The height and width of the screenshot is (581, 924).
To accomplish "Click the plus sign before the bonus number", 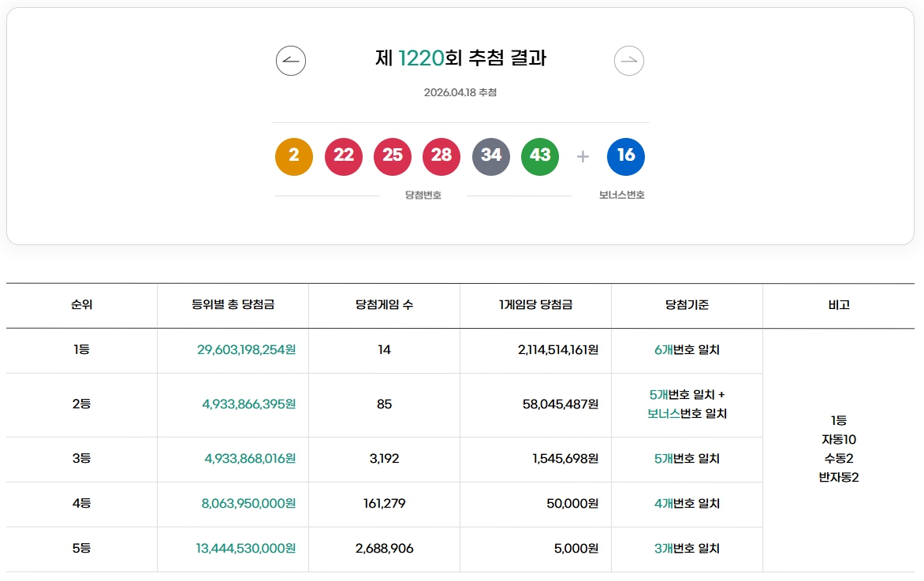I will tap(582, 156).
